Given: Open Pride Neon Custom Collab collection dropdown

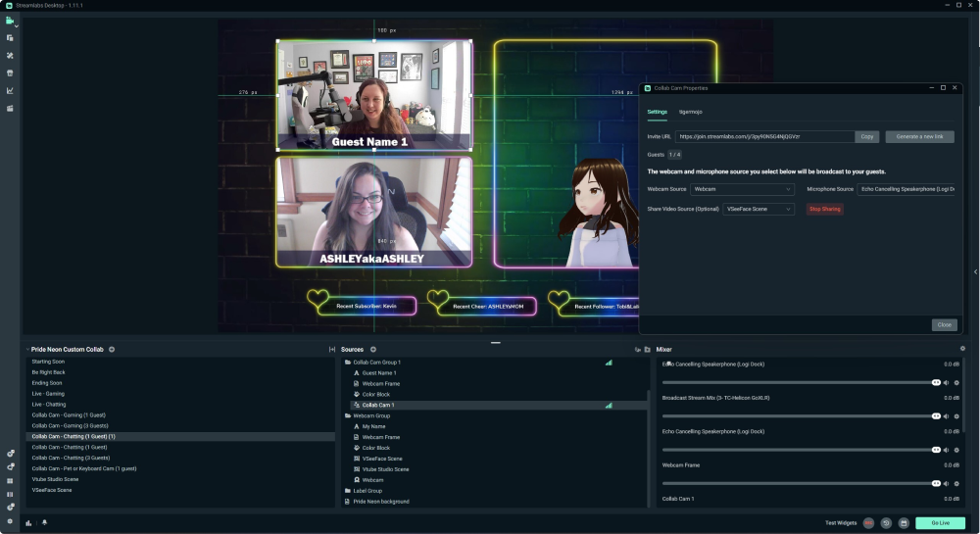Looking at the screenshot, I should coord(67,349).
